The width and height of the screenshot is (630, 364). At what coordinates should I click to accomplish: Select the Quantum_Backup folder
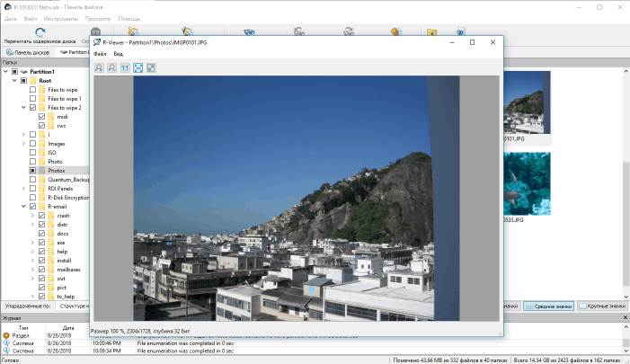pyautogui.click(x=68, y=180)
